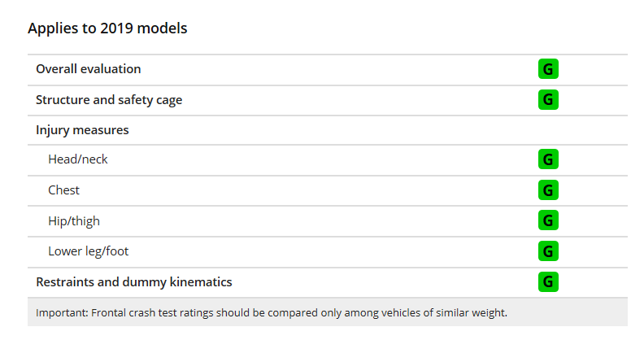Click the green G rating for Overall evaluation

pos(548,69)
